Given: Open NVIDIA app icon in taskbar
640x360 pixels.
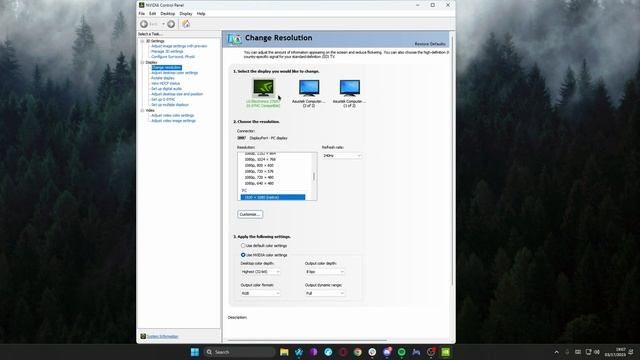Looking at the screenshot, I should (x=445, y=352).
